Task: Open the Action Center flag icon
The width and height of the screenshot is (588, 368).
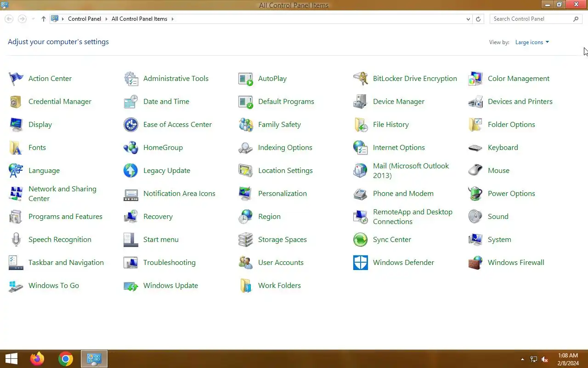Action: (x=16, y=79)
